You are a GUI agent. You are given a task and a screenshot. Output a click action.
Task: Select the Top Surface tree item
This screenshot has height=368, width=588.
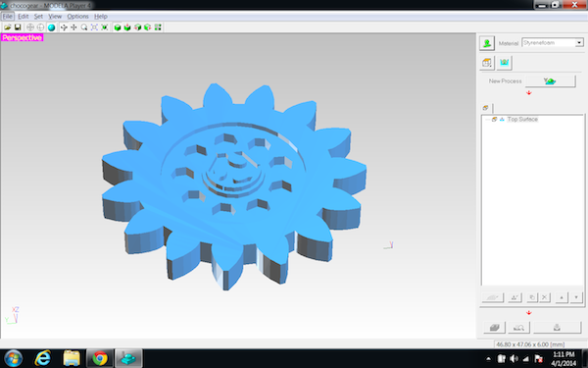click(x=522, y=120)
